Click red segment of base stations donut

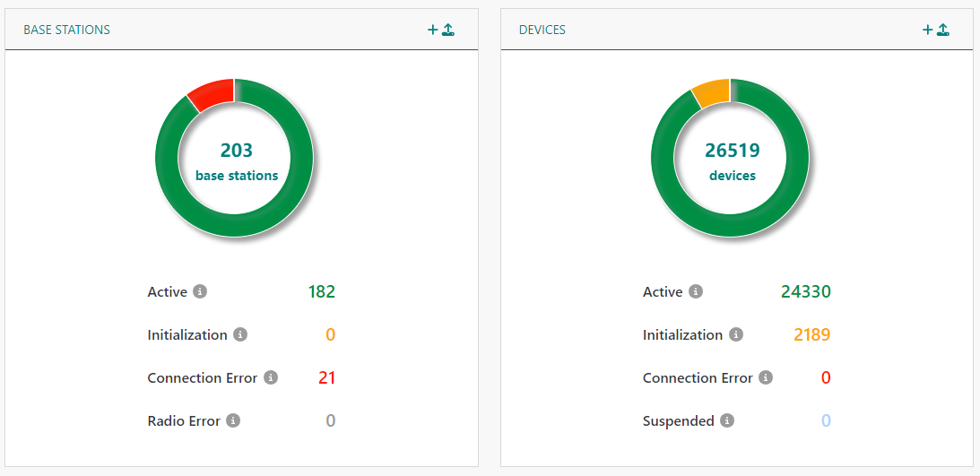(x=212, y=93)
